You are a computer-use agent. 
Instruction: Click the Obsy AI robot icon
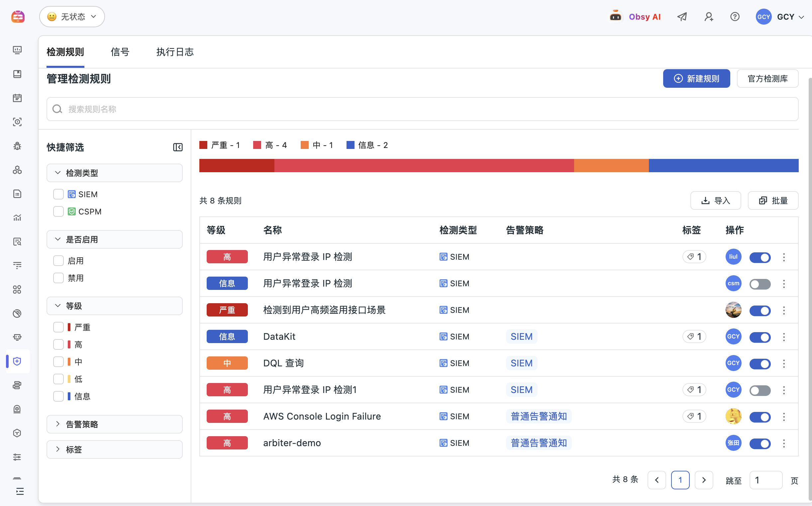[x=615, y=16]
